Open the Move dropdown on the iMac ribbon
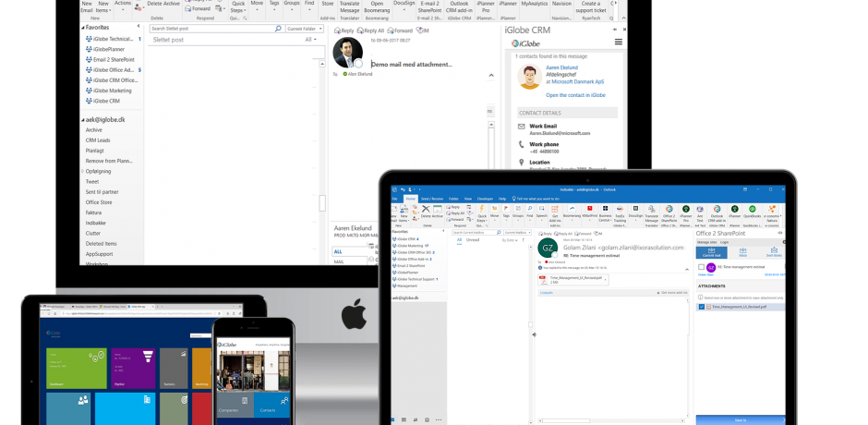Screen dimensions: 868x425 (257, 5)
